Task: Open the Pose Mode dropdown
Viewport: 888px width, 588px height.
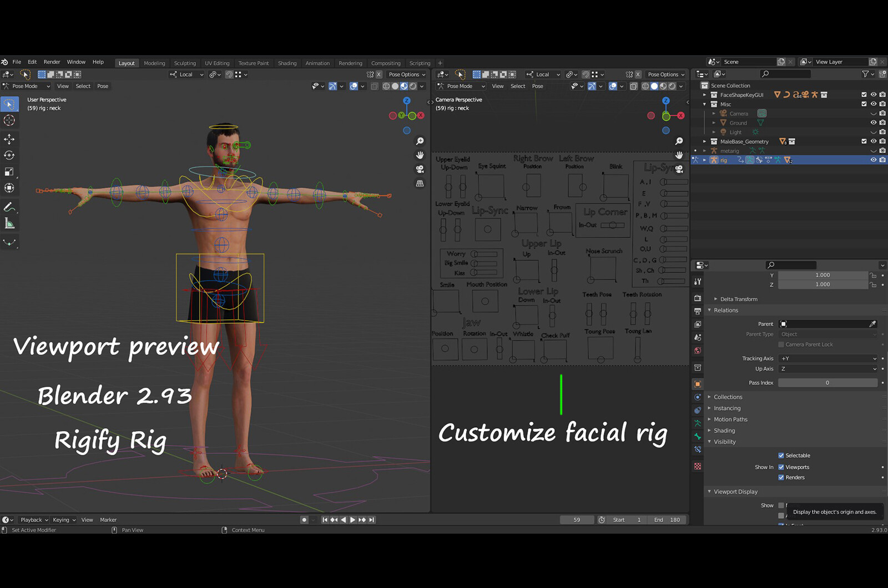Action: tap(26, 86)
